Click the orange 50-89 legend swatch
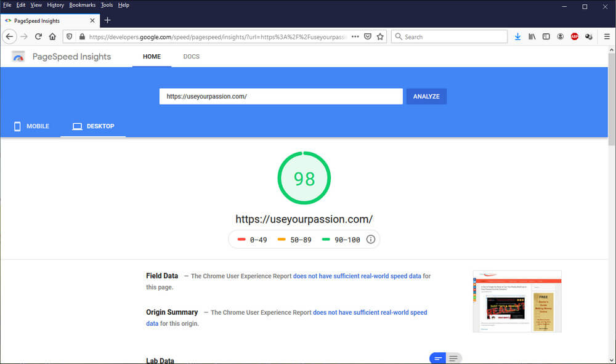This screenshot has height=364, width=616. pyautogui.click(x=282, y=239)
